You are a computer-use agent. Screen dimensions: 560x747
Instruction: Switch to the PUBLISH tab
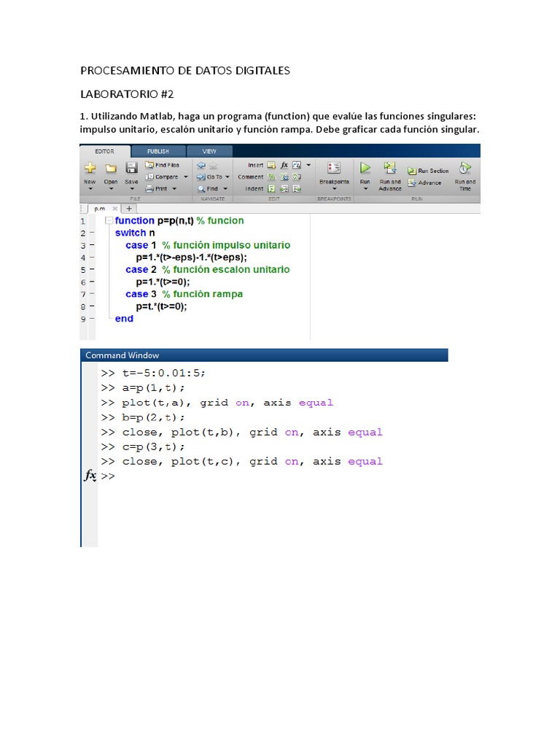[157, 151]
